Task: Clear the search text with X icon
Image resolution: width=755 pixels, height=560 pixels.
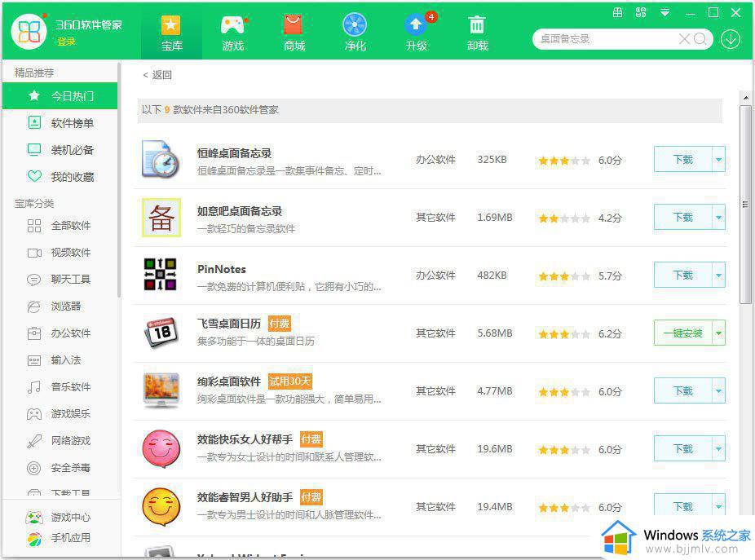Action: point(684,39)
